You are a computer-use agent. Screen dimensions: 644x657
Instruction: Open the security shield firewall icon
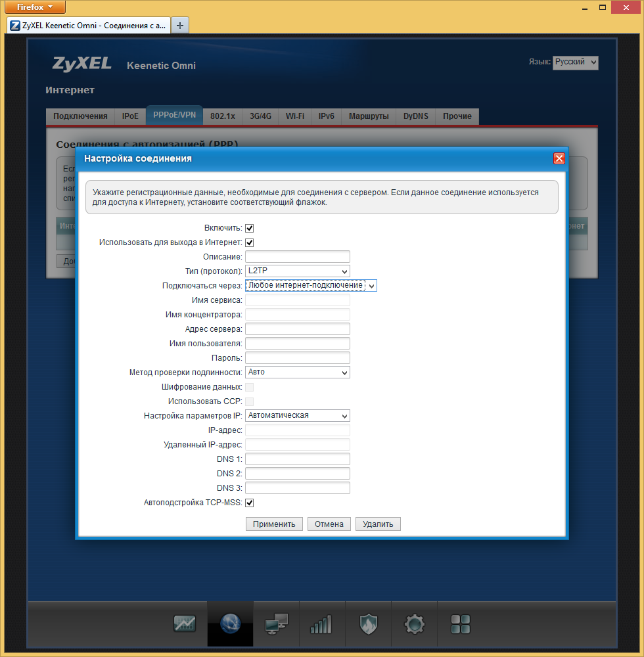(x=369, y=624)
